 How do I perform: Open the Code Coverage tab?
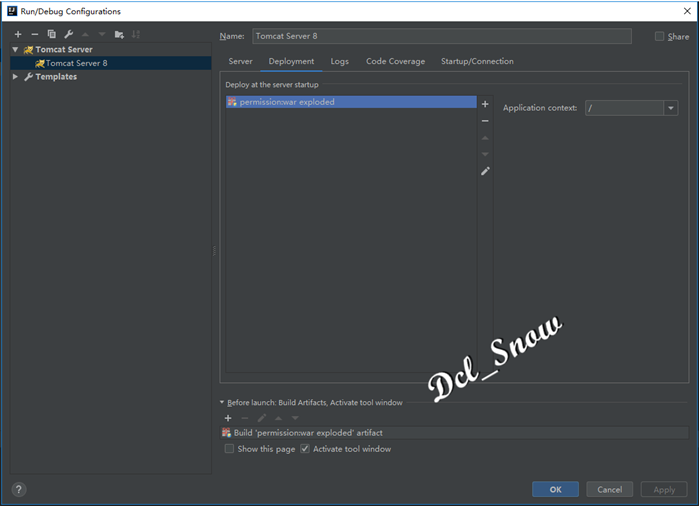pyautogui.click(x=395, y=62)
